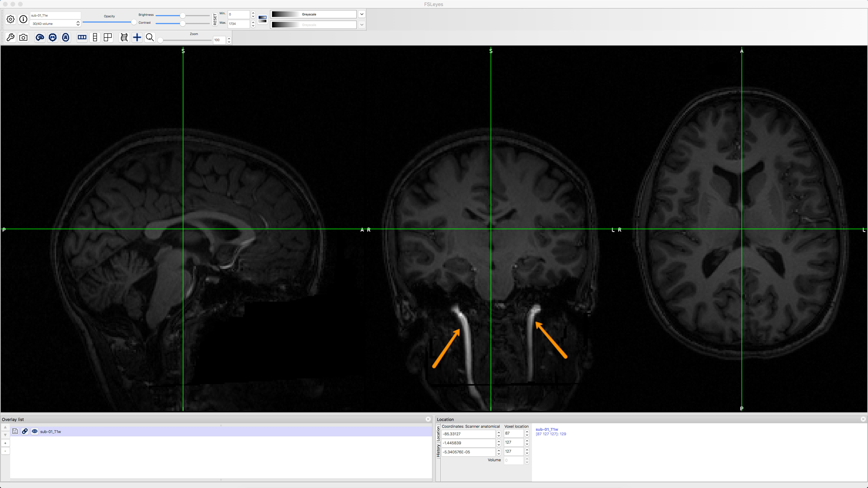Open overlay display settings gear
Screen dimensions: 868x488
[10, 19]
